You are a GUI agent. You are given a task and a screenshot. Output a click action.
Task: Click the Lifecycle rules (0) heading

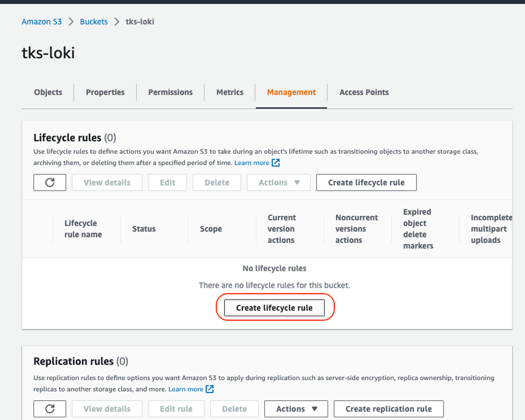[75, 137]
